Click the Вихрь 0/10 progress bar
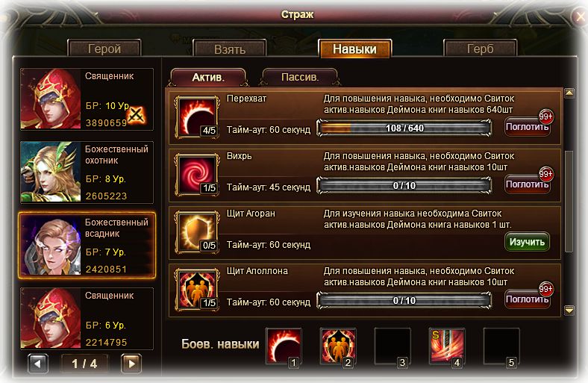 click(404, 185)
